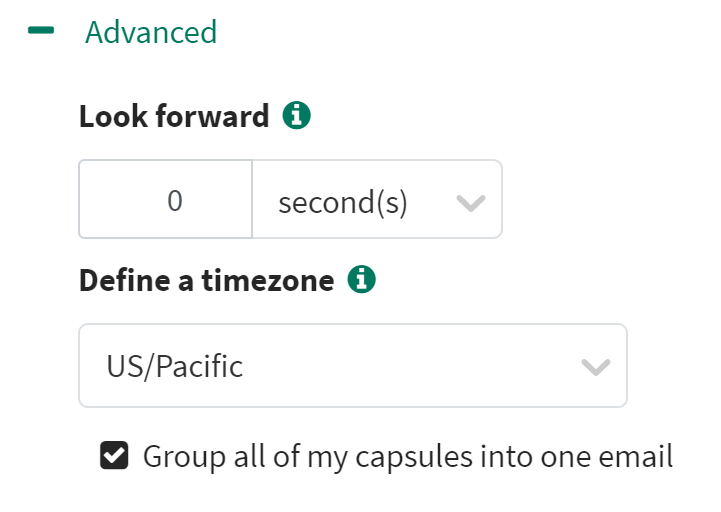This screenshot has height=512, width=721.
Task: Uncheck Group all of my capsules checkbox
Action: click(115, 457)
